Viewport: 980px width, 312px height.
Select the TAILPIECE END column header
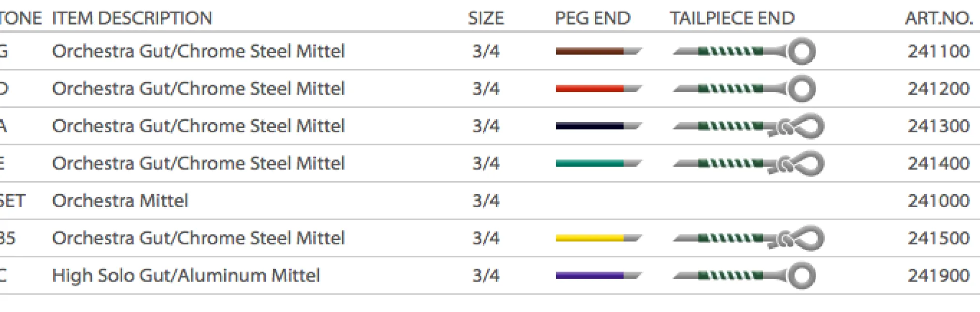(x=732, y=18)
